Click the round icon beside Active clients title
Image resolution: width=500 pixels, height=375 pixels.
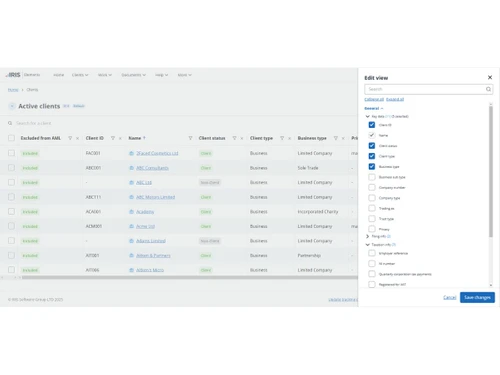(x=12, y=106)
